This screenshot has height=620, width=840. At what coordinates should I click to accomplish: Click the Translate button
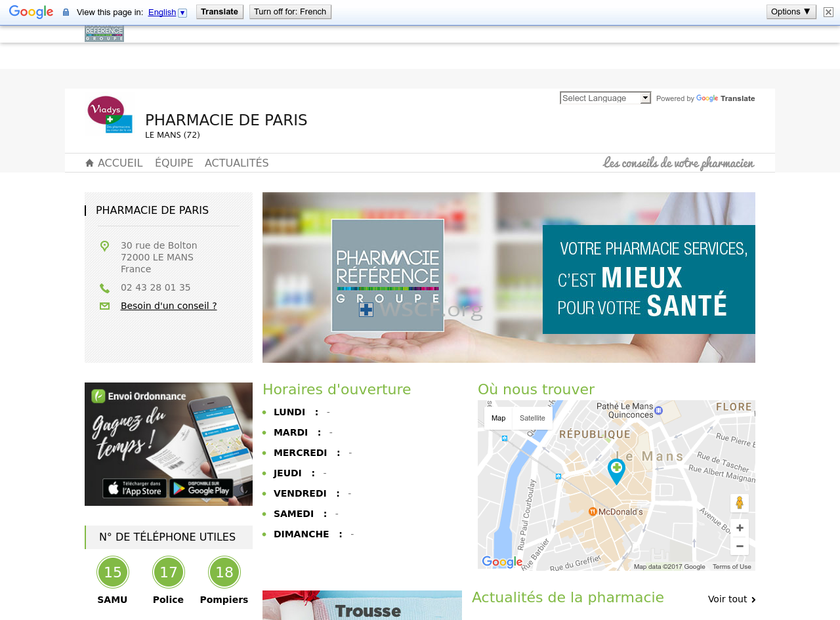coord(220,12)
